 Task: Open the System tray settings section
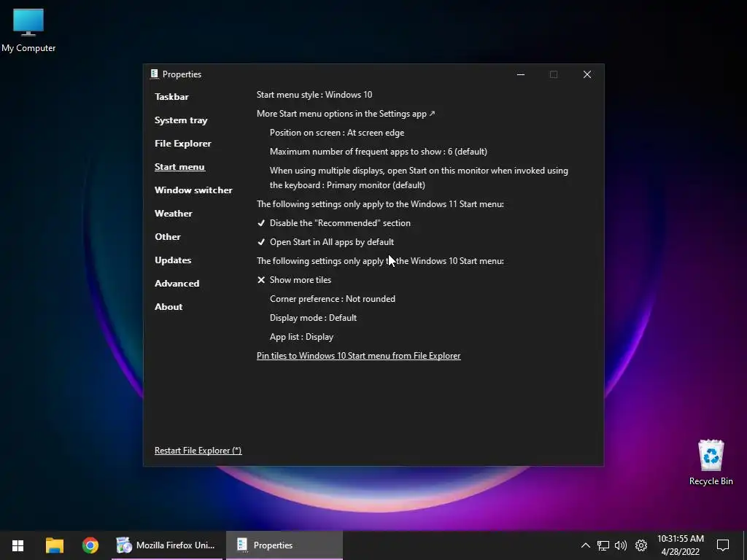point(181,120)
